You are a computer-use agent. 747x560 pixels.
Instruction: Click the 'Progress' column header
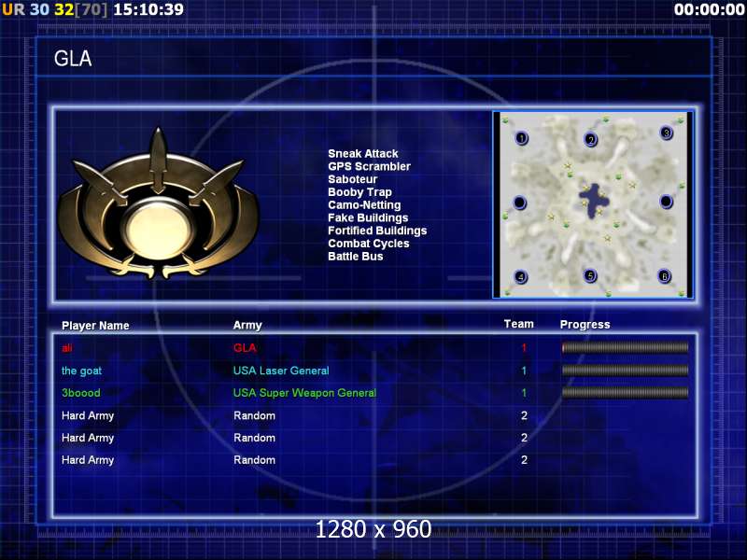(585, 325)
